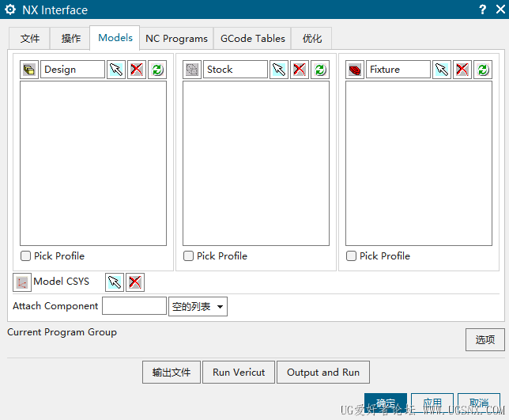The image size is (509, 420).
Task: Click the 应用 apply button
Action: [x=432, y=403]
